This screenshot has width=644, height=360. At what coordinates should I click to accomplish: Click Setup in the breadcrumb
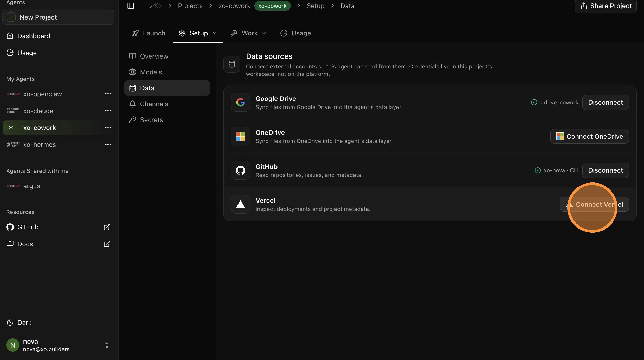tap(315, 6)
